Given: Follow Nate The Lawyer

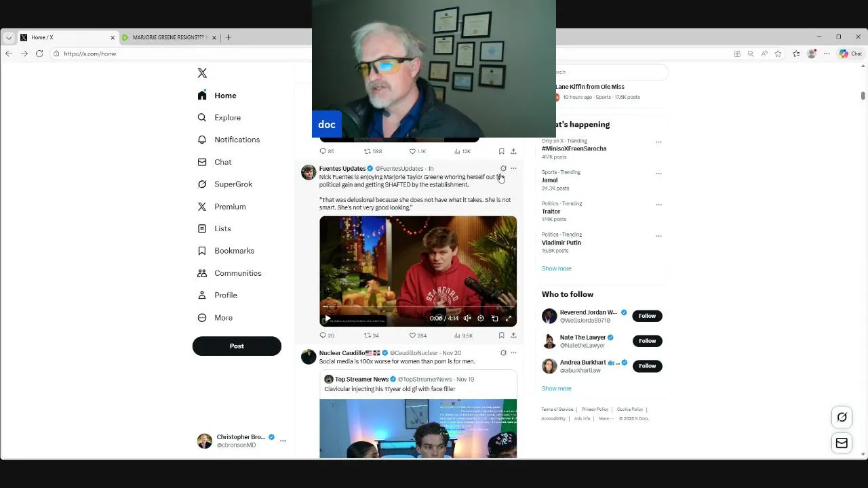Looking at the screenshot, I should coord(647,341).
